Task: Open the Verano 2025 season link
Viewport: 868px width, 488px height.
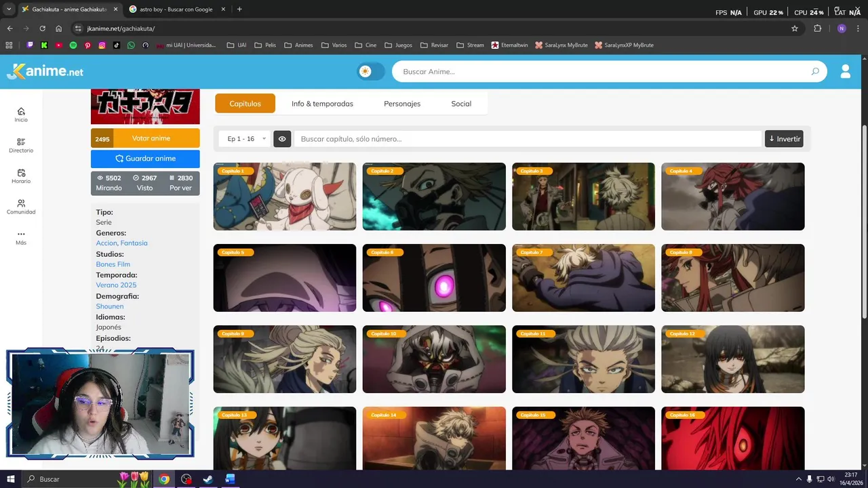Action: (116, 285)
